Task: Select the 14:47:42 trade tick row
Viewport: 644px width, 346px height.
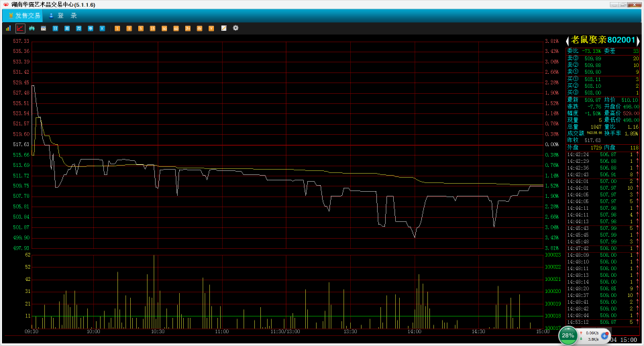Action: pyautogui.click(x=603, y=249)
